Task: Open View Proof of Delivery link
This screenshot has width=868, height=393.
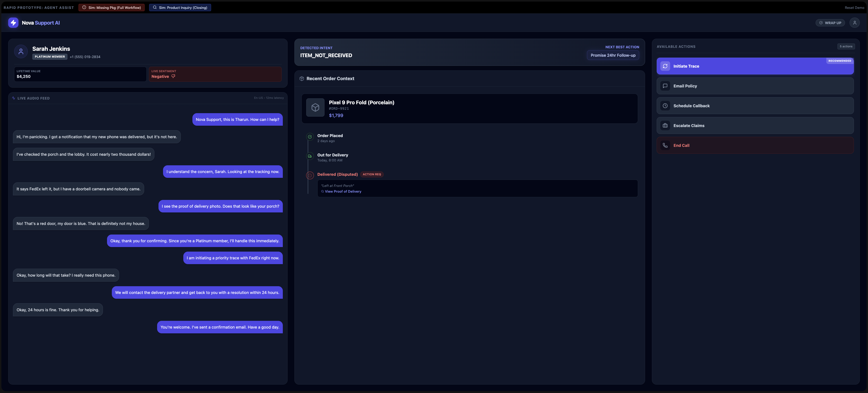Action: pos(343,191)
